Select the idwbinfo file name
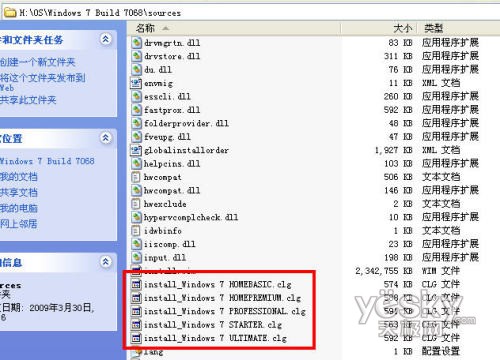This screenshot has height=360, width=500. 163,231
